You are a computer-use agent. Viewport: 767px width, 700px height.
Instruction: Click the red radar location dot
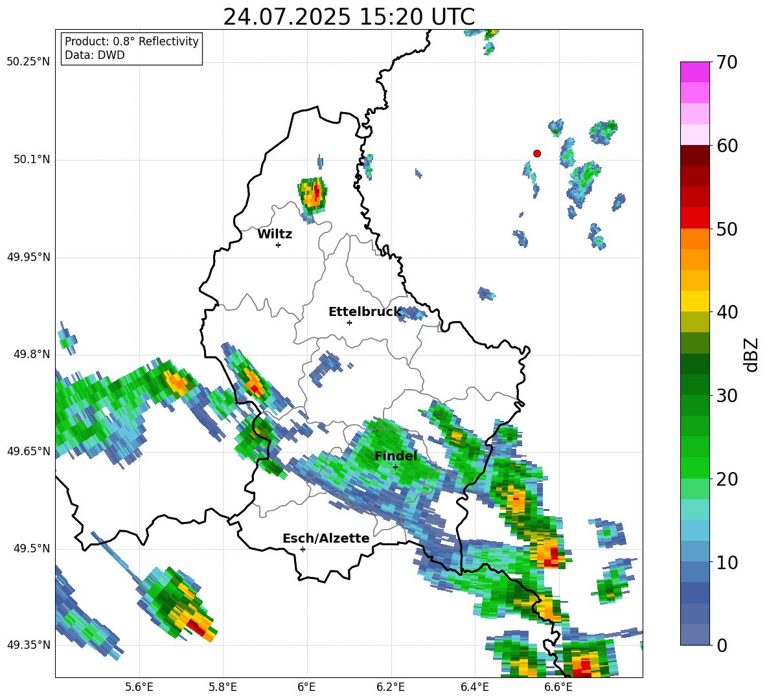(x=536, y=153)
